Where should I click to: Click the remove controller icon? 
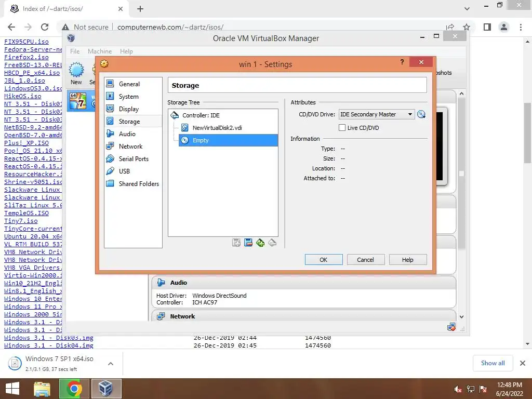pyautogui.click(x=272, y=243)
